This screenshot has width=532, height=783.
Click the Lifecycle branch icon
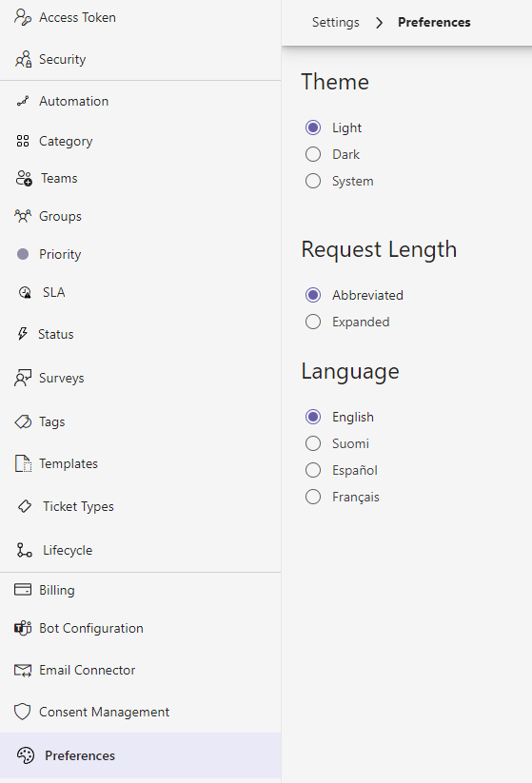coord(25,550)
